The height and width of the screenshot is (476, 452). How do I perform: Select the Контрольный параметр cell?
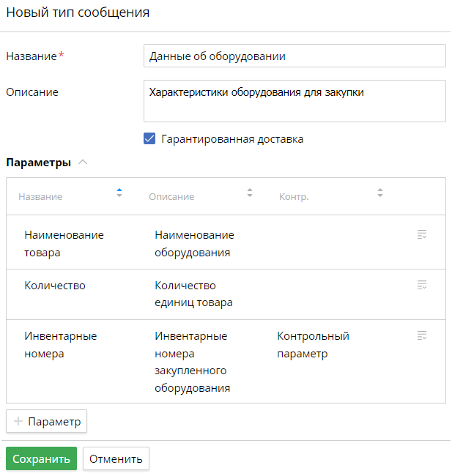point(314,345)
